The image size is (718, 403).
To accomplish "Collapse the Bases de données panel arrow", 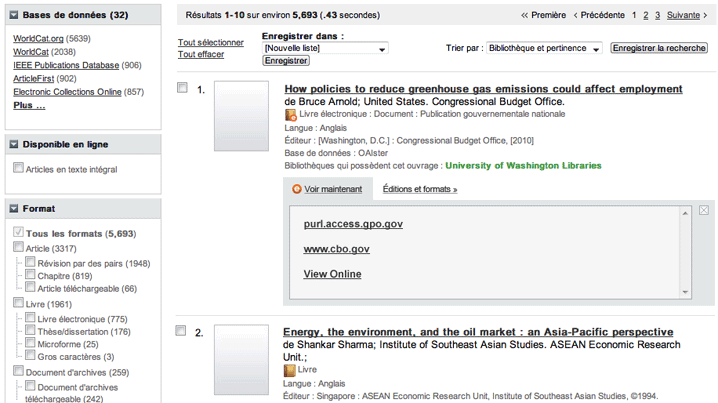I will 14,15.
